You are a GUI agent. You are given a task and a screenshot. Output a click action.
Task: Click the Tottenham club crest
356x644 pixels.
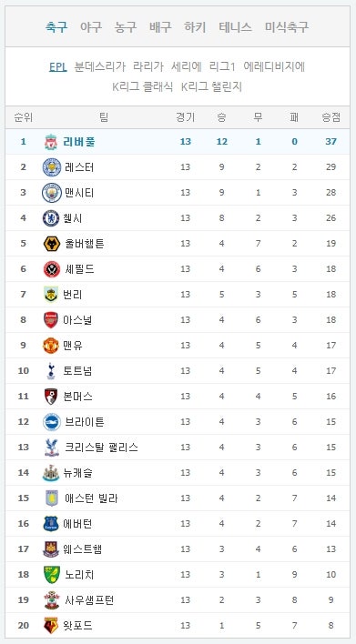click(x=51, y=371)
